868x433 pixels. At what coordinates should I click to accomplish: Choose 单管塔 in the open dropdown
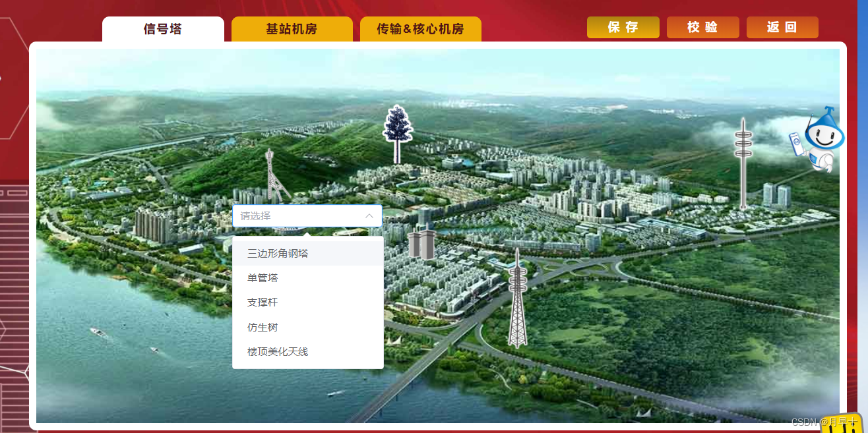[x=263, y=277]
